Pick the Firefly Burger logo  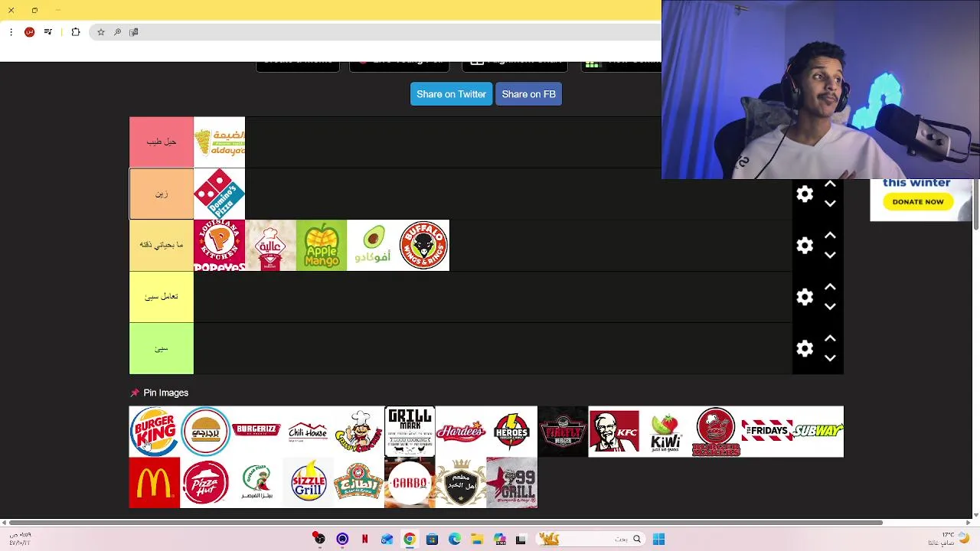[x=563, y=432]
